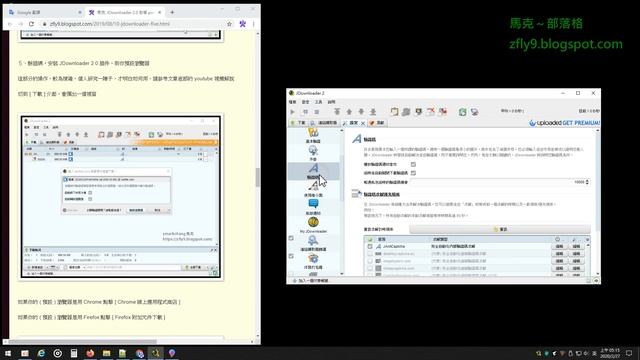Click add premium account link in status bar

pos(313,281)
